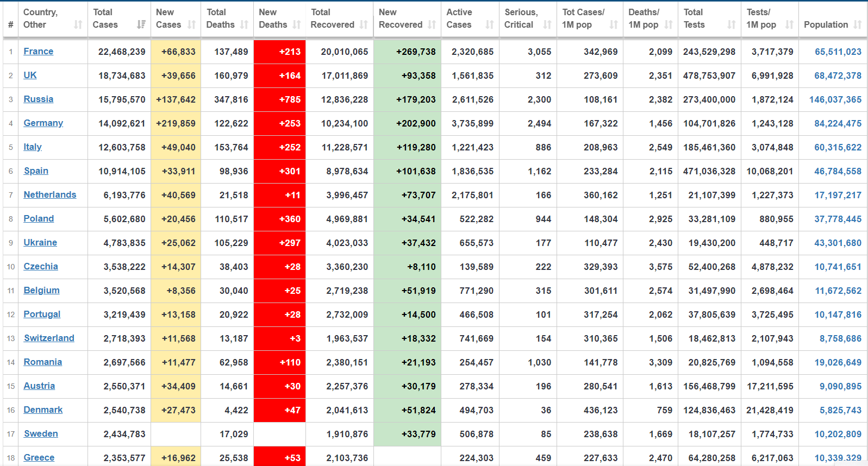Click the New Deaths column header text
Screen dimensions: 868x466
[272, 18]
